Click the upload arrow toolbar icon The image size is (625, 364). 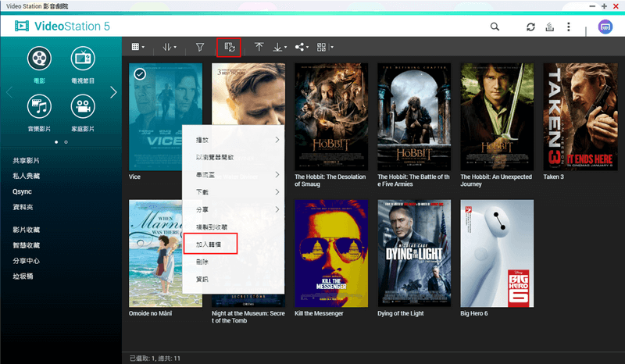click(x=259, y=47)
